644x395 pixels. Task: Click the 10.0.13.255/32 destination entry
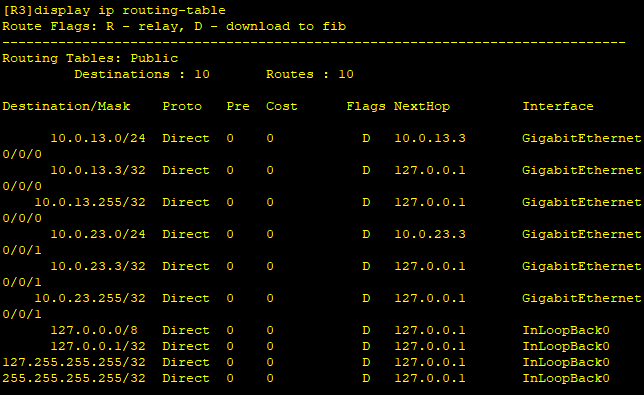pos(90,202)
